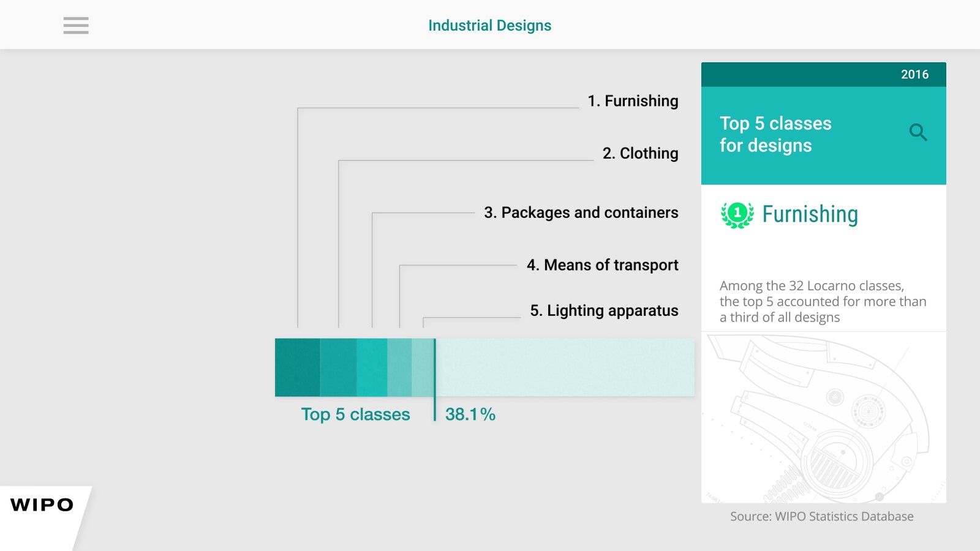Click Source: WIPO Statistics Database text

click(821, 516)
